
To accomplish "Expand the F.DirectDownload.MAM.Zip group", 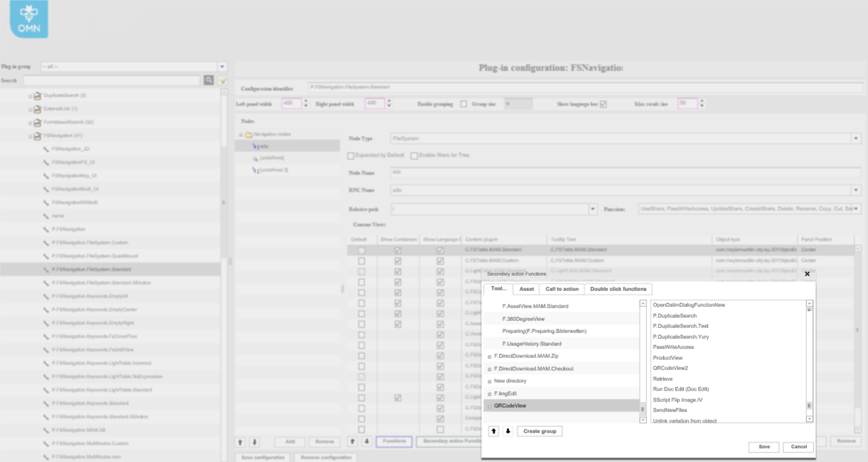I will click(490, 356).
